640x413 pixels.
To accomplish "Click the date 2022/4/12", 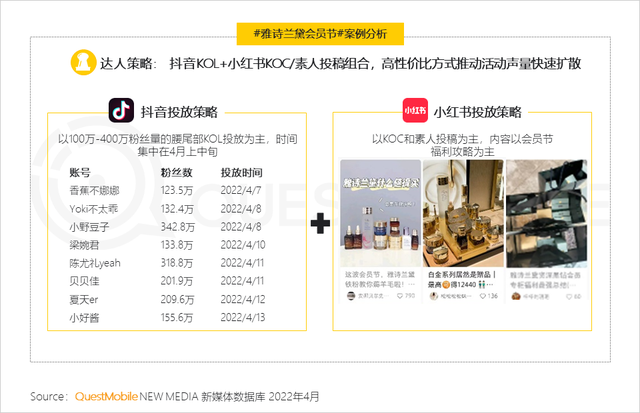I will coord(243,300).
